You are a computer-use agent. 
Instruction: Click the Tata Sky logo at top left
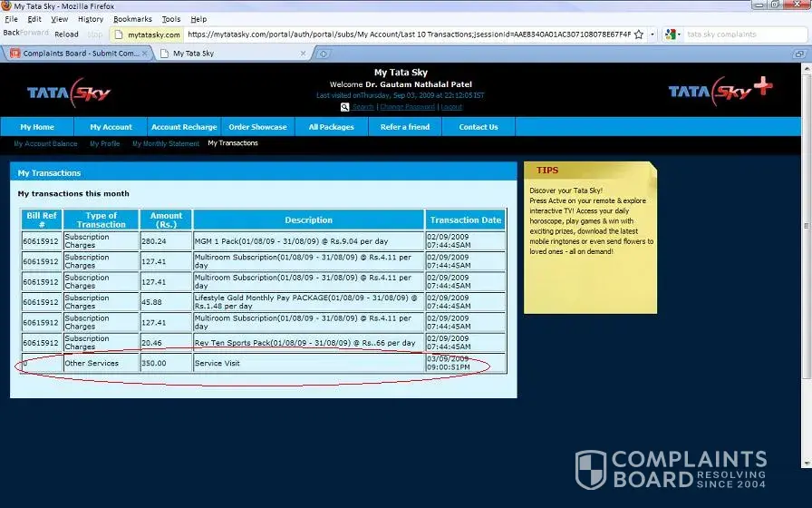point(66,93)
